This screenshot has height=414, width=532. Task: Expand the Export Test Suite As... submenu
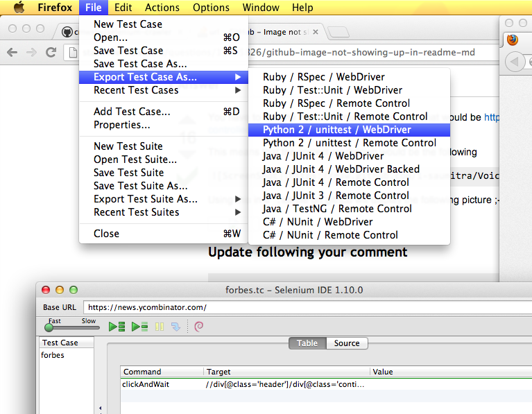164,199
